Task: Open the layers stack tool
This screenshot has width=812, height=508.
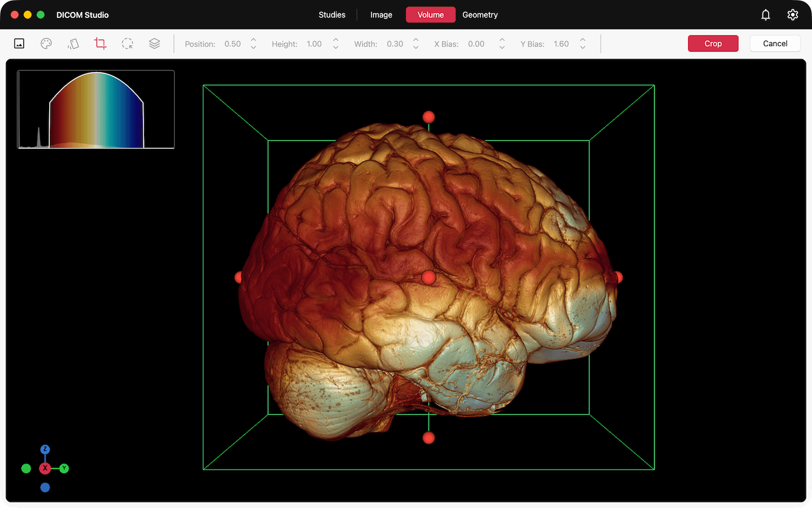Action: [154, 44]
